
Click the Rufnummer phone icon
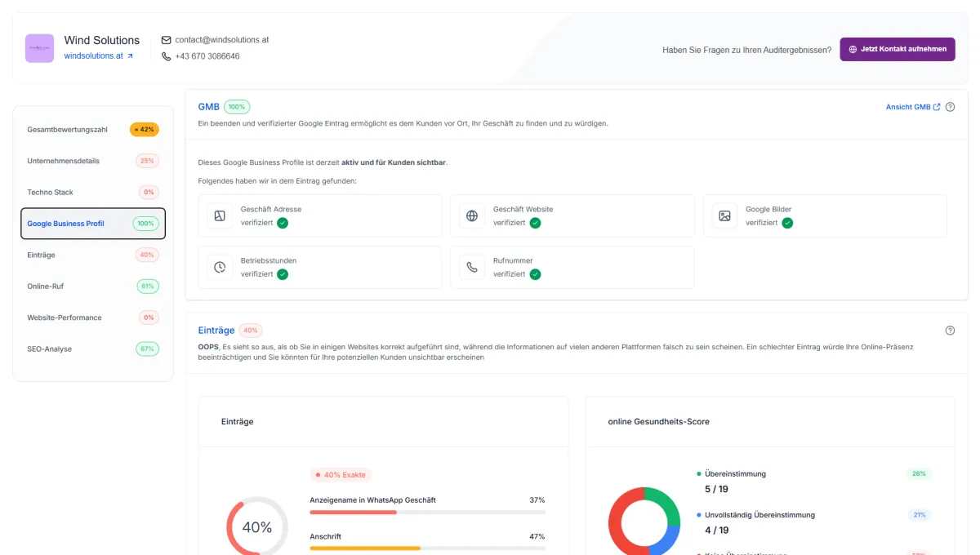(x=472, y=268)
